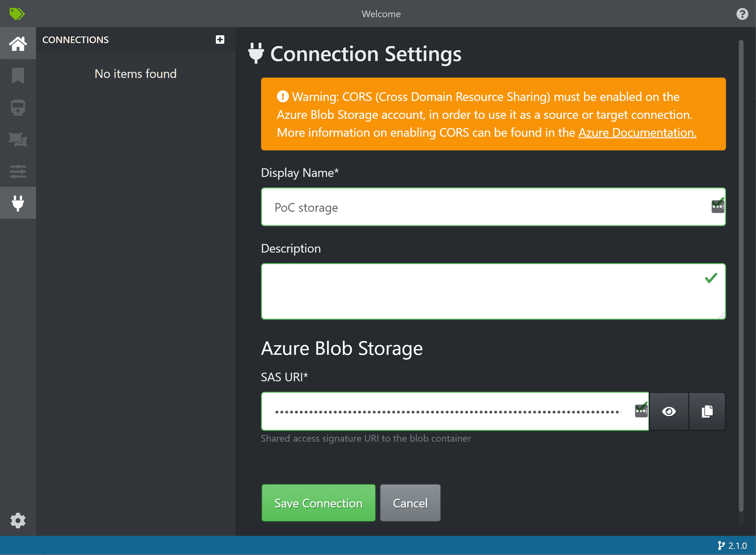Screen dimensions: 756x555
Task: Add a new connection with plus icon
Action: coord(220,39)
